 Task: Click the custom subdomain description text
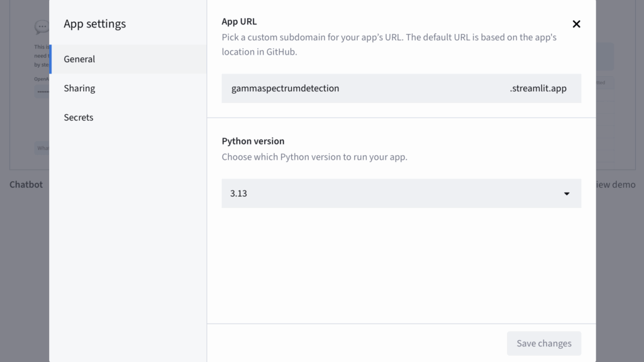click(x=389, y=45)
